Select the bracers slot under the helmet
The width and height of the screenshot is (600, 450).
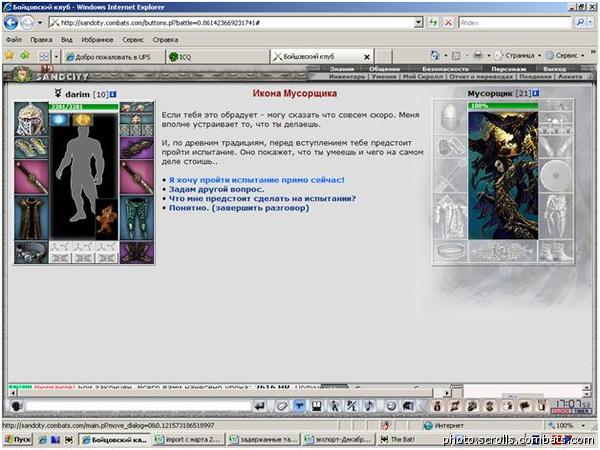[x=31, y=147]
